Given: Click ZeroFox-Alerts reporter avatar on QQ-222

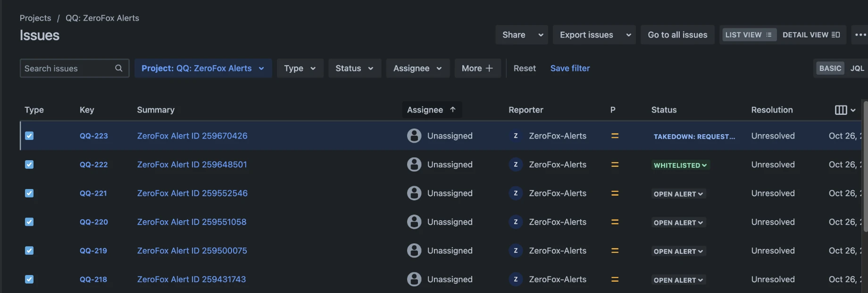Looking at the screenshot, I should [x=515, y=165].
